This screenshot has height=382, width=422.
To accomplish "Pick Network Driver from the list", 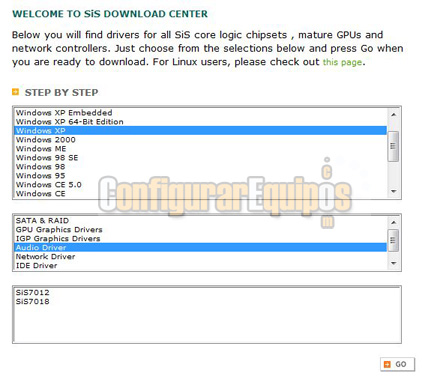I will pyautogui.click(x=200, y=257).
